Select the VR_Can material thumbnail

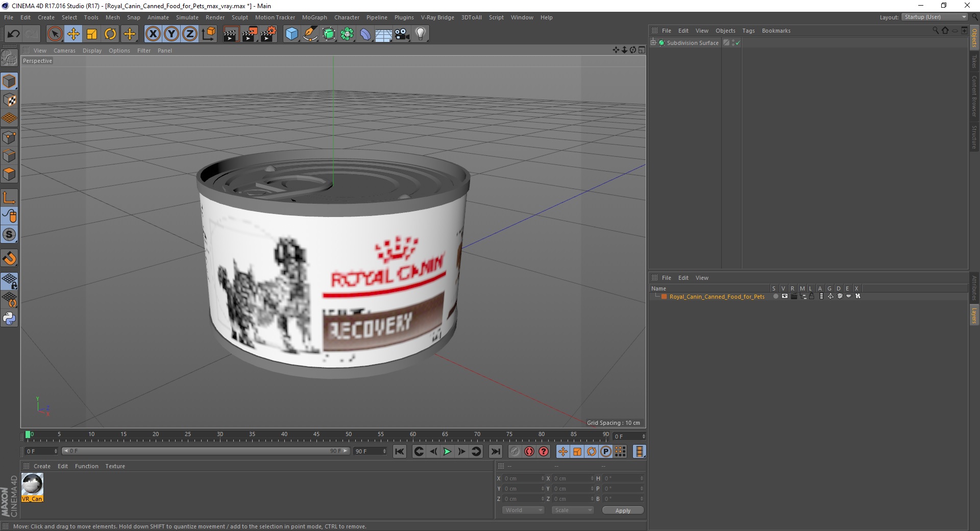coord(32,485)
